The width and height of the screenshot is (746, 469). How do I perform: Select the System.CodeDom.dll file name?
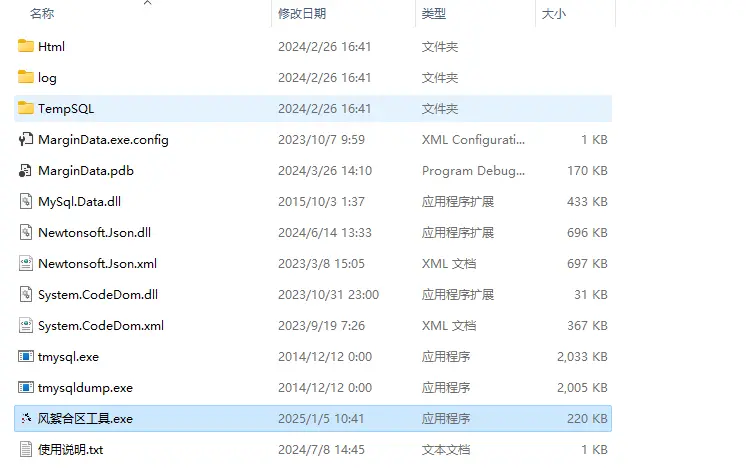[97, 294]
